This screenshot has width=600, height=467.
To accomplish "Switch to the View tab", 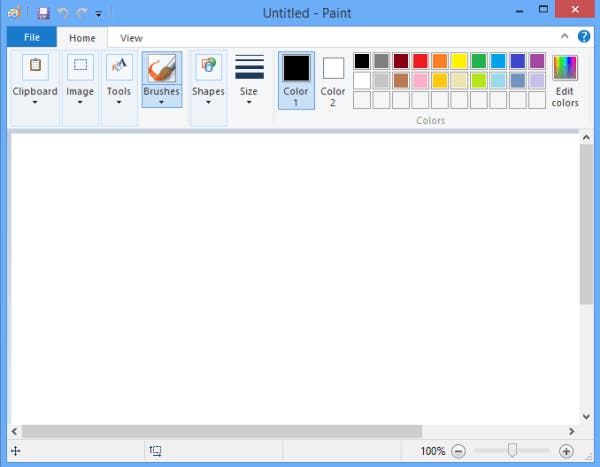I will (x=131, y=38).
